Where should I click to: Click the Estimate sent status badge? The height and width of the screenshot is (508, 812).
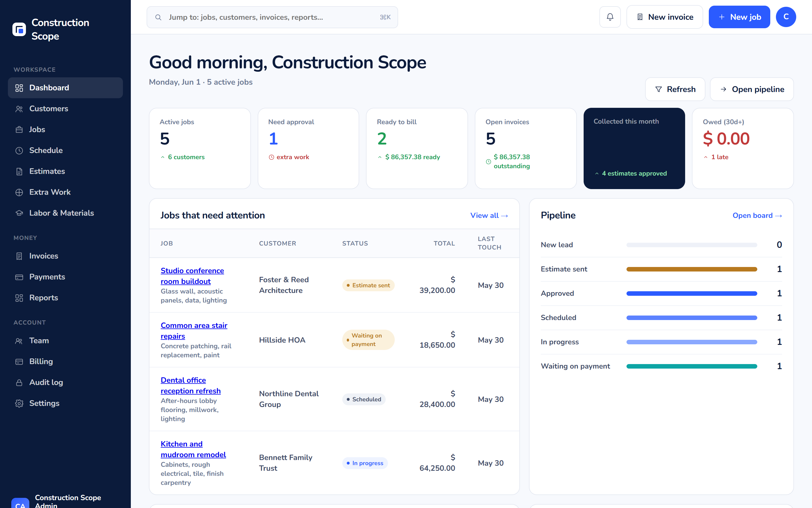(368, 285)
